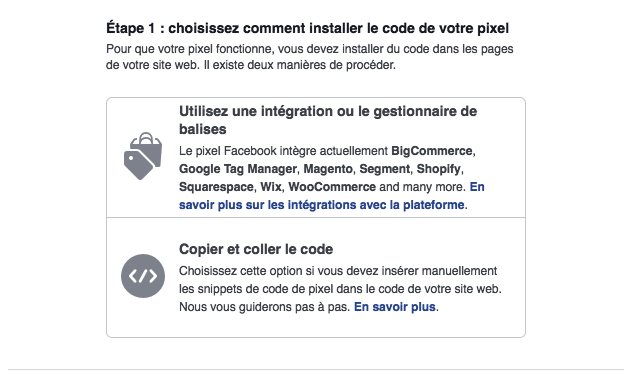The width and height of the screenshot is (634, 375).
Task: Click the intro paragraph about installing pixel code
Action: point(310,57)
